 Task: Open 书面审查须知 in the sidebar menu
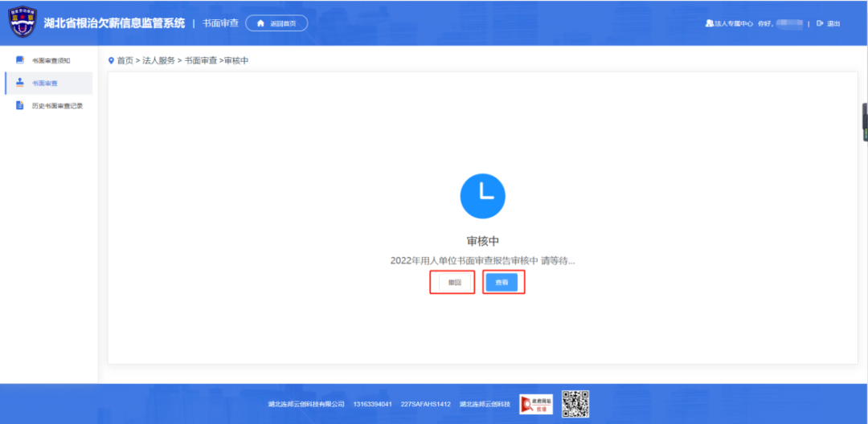click(x=51, y=60)
